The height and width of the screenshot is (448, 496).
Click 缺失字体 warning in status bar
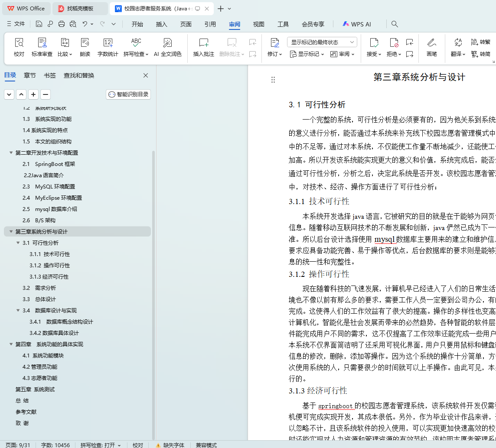point(170,445)
